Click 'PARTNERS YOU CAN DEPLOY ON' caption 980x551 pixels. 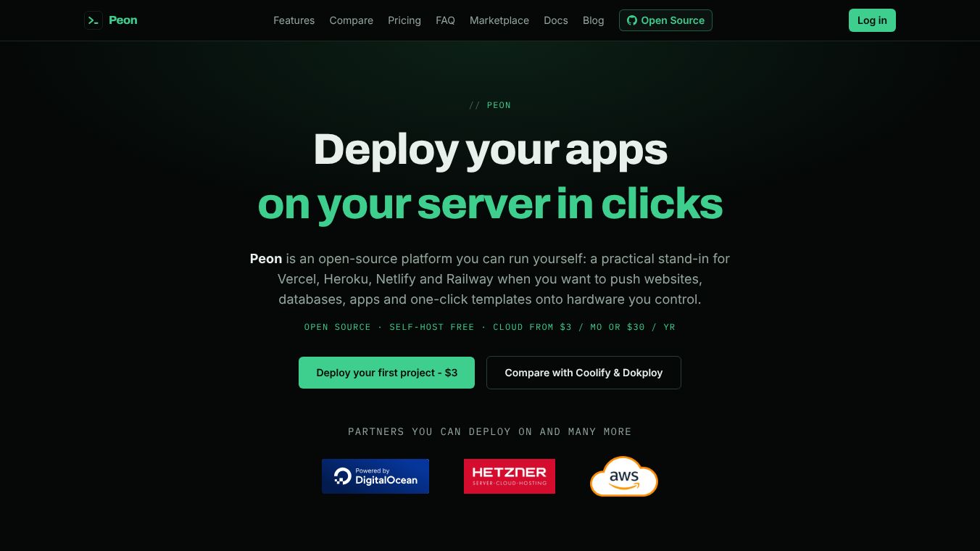tap(490, 431)
